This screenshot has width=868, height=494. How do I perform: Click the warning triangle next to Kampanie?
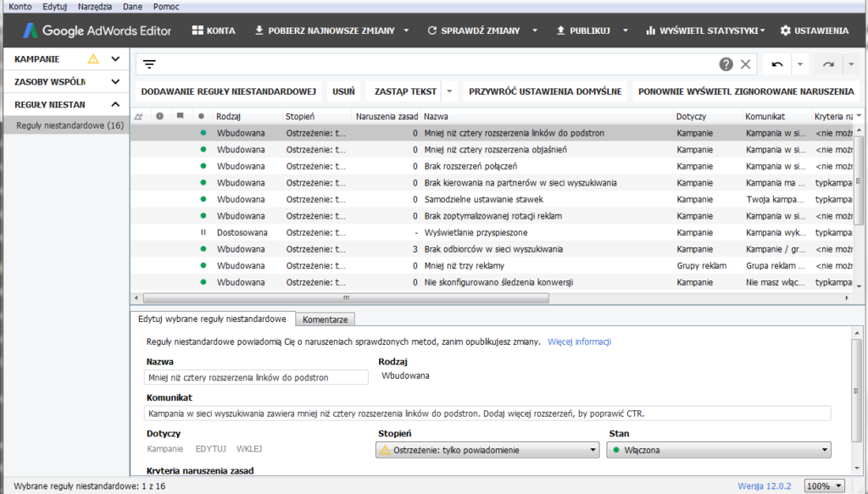click(x=93, y=59)
